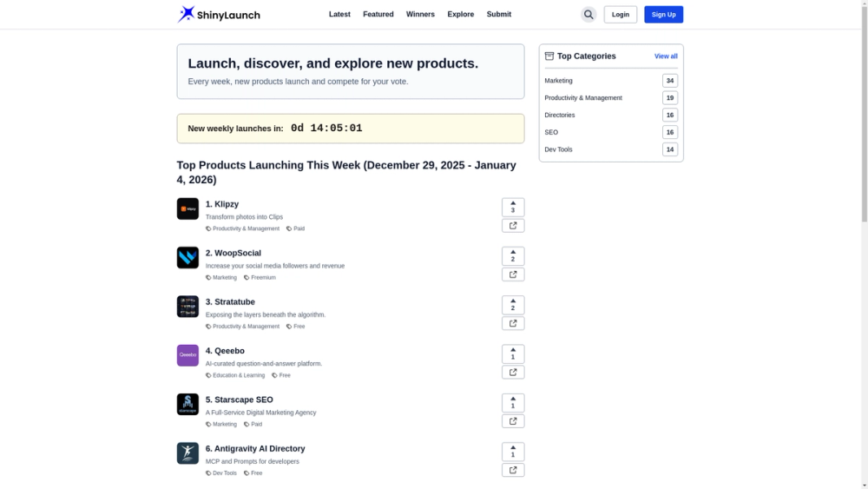
Task: Upvote Klipzy with its arrow button
Action: [513, 207]
